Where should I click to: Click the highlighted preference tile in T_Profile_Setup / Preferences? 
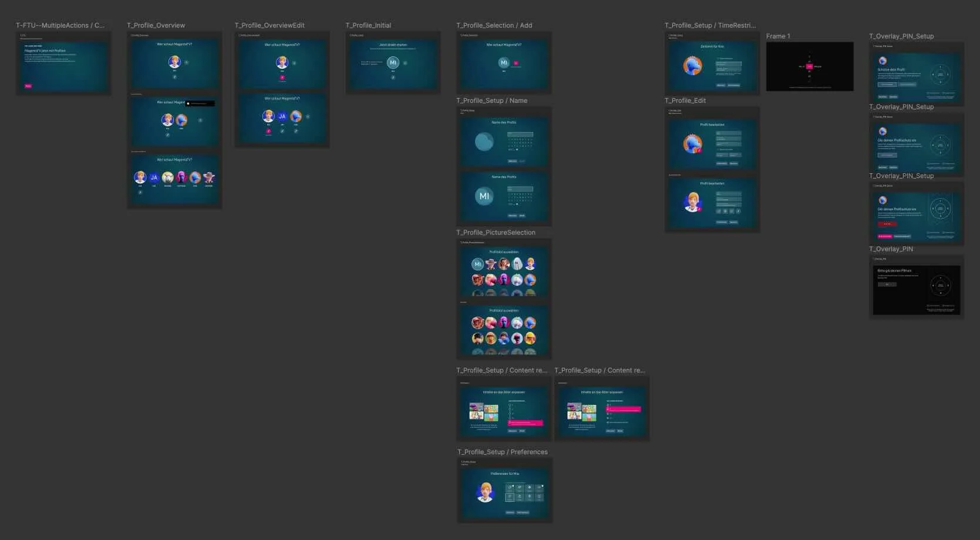coord(510,497)
